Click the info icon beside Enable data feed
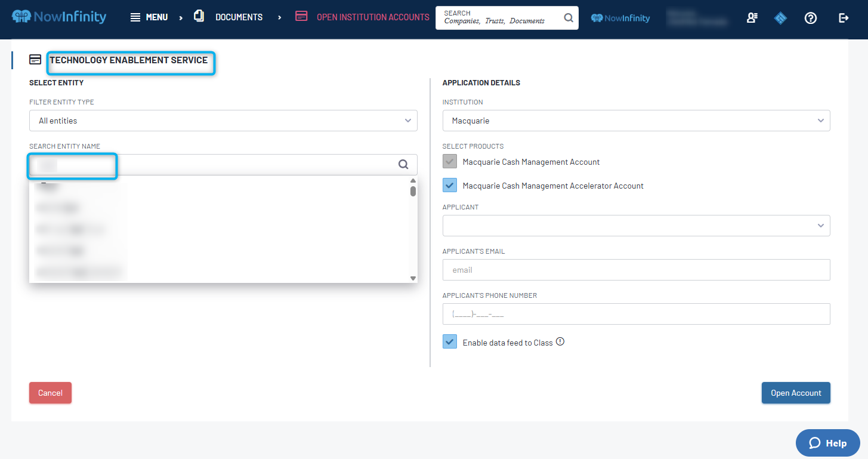The width and height of the screenshot is (868, 459). [560, 342]
